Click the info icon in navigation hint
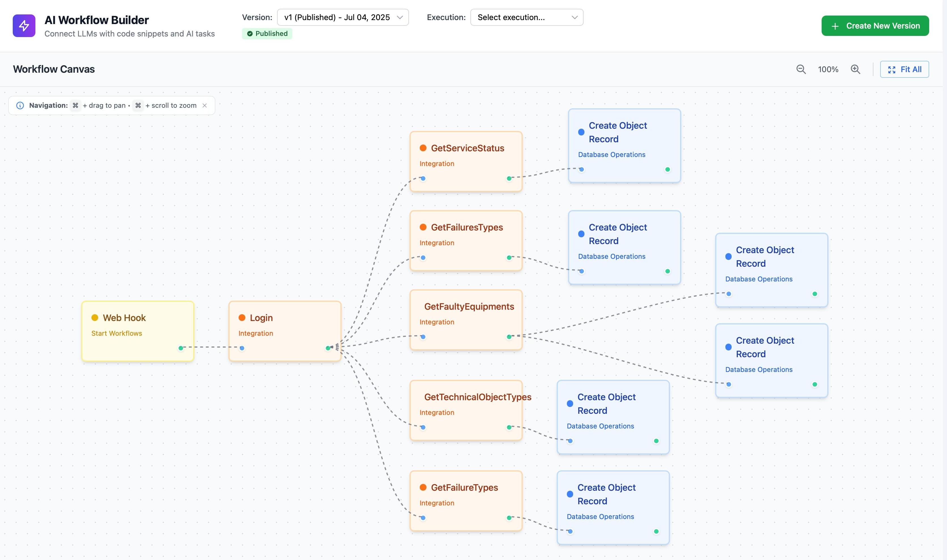Screen dimensions: 947x560 [20, 105]
